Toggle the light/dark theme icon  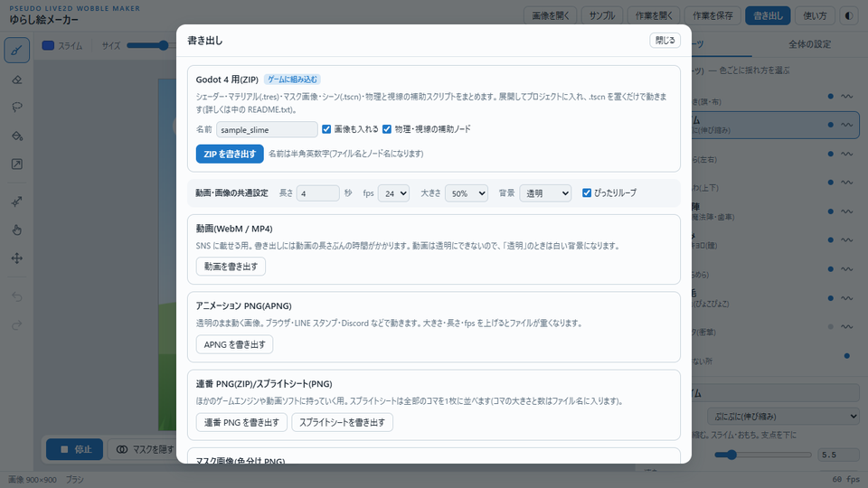click(849, 15)
